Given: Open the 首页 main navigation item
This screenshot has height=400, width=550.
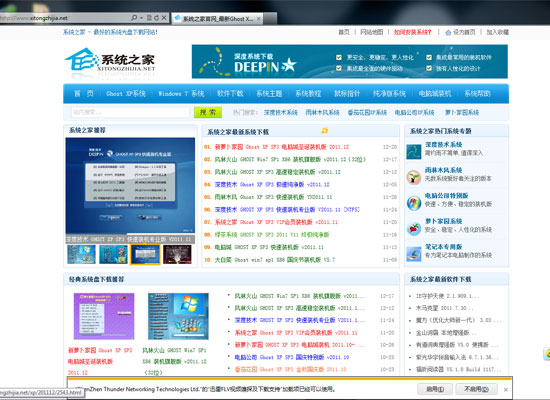Looking at the screenshot, I should 84,93.
